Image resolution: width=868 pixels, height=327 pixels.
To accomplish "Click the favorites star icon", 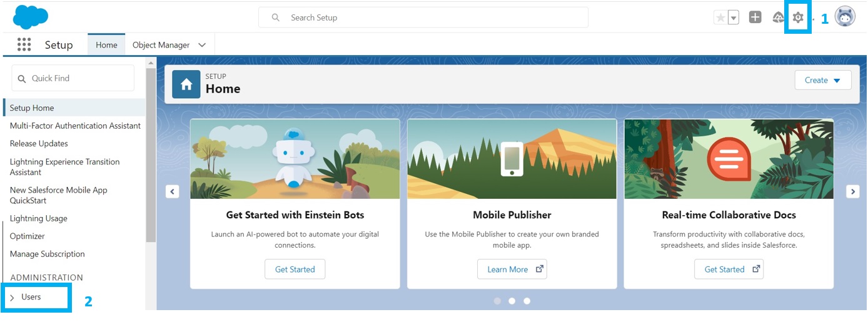I will click(720, 18).
